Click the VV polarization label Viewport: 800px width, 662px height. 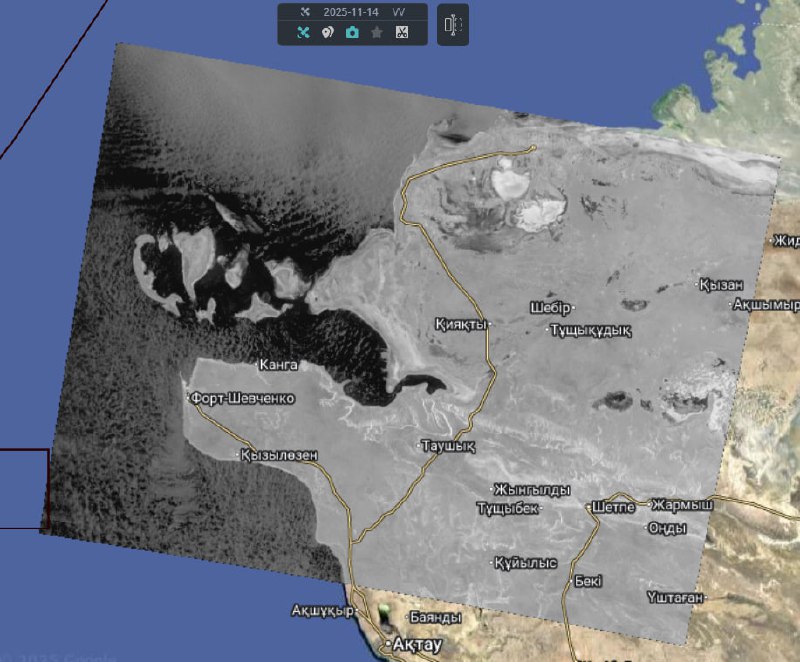point(398,12)
